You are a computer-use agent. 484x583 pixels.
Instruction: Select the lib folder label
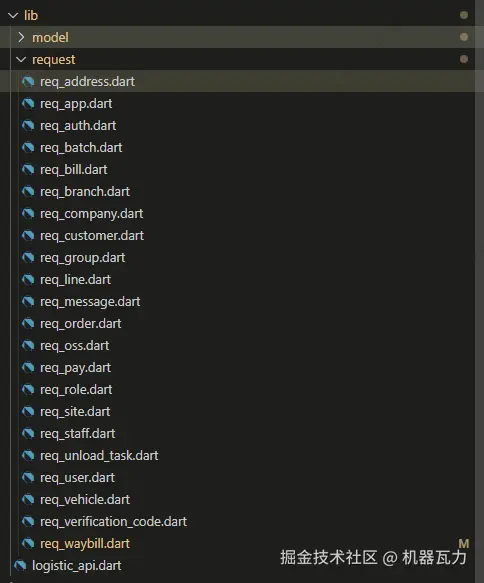click(31, 15)
